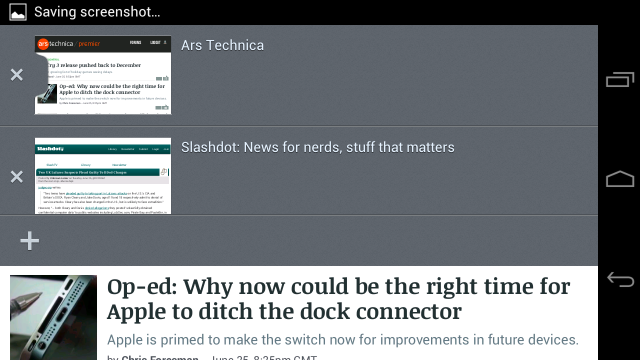Tap the Android home button
640x360 pixels.
620,179
